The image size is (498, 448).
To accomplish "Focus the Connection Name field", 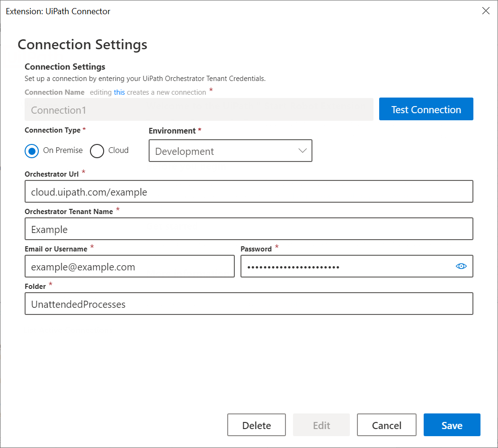I will tap(199, 109).
